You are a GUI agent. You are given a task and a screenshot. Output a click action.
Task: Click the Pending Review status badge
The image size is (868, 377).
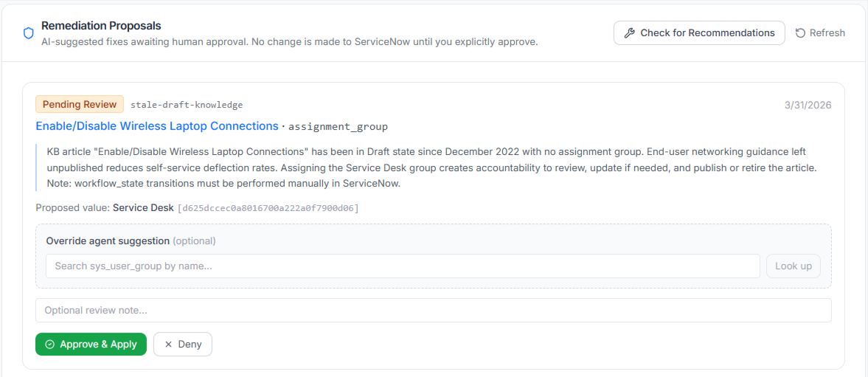tap(80, 104)
